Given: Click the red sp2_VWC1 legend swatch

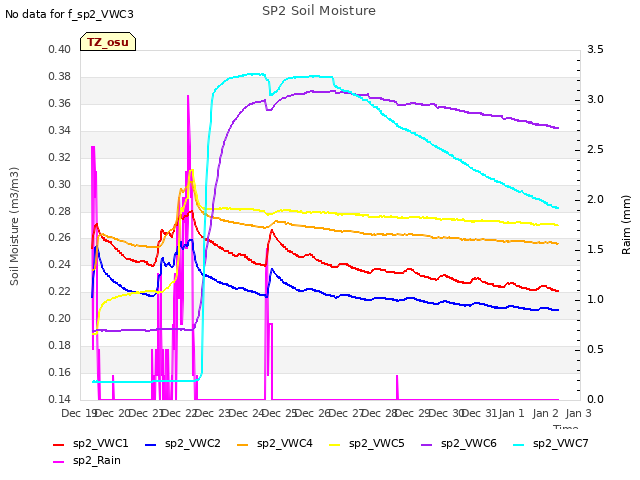Looking at the screenshot, I should [x=59, y=444].
